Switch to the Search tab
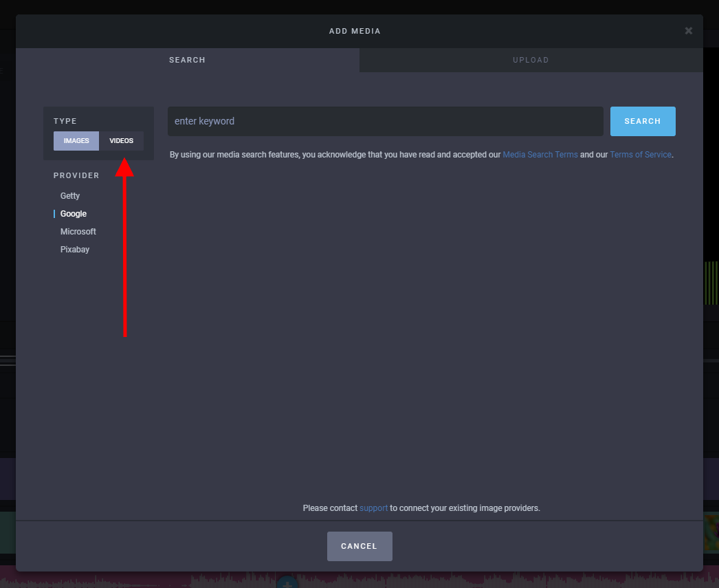 [187, 60]
